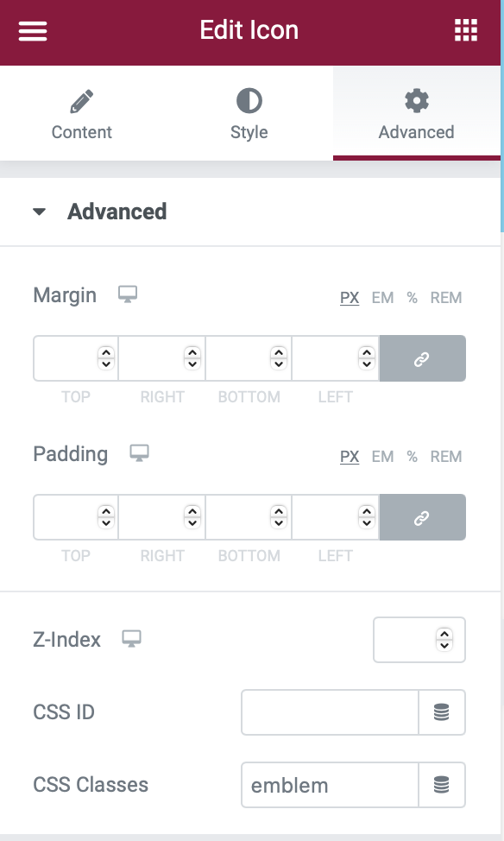Click the Margin responsive device icon
The height and width of the screenshot is (841, 504).
128,294
